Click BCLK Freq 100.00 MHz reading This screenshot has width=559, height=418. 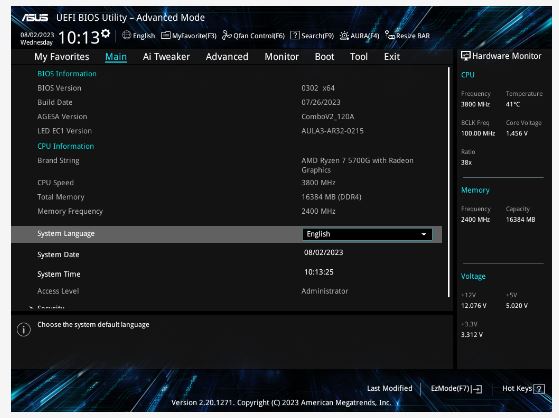point(478,133)
